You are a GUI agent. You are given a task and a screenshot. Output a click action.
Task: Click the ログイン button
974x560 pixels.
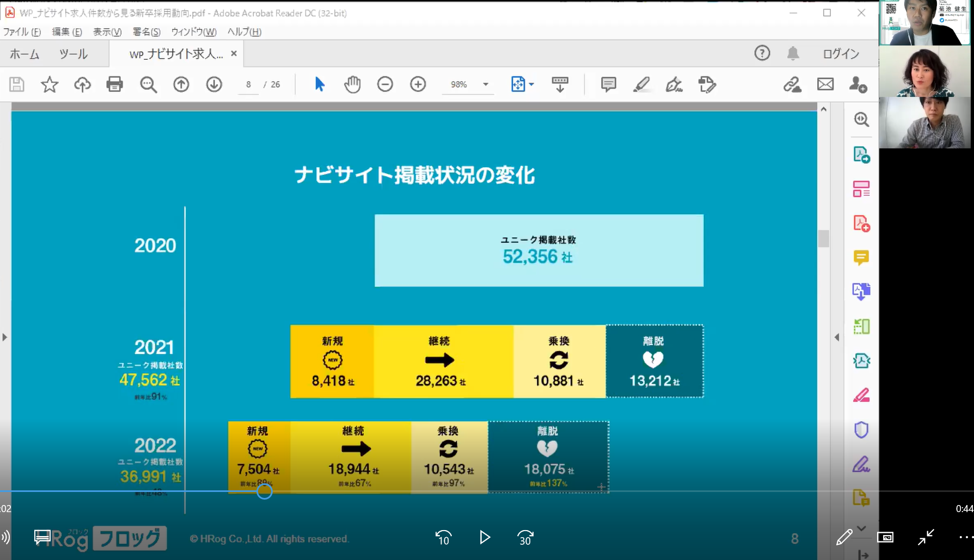tap(841, 53)
